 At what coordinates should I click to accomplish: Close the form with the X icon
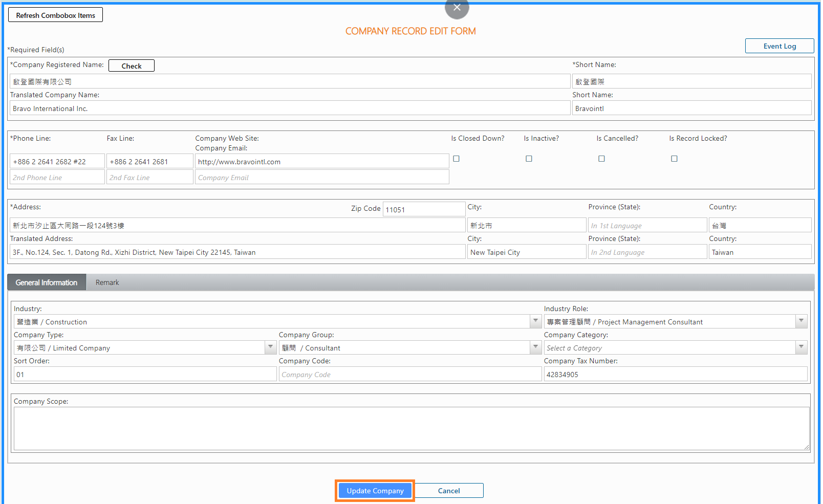click(x=457, y=7)
